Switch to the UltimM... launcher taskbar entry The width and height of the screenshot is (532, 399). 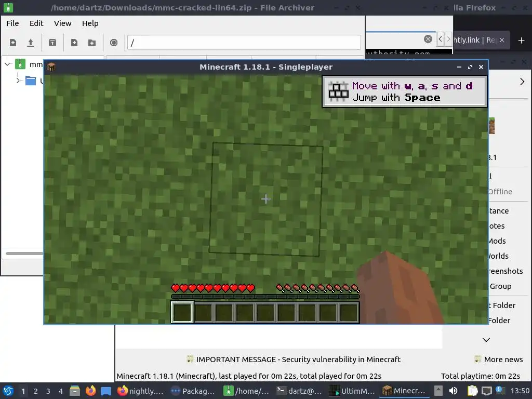(353, 391)
